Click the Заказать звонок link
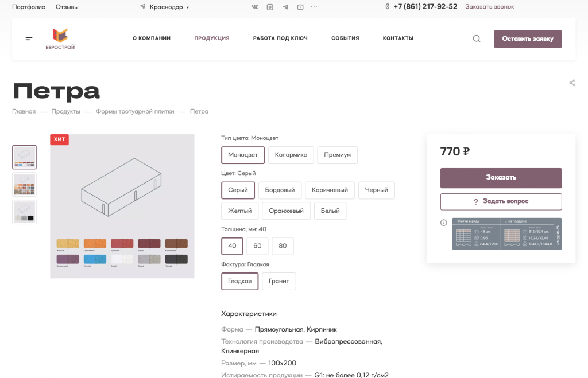The height and width of the screenshot is (378, 588). pos(489,7)
